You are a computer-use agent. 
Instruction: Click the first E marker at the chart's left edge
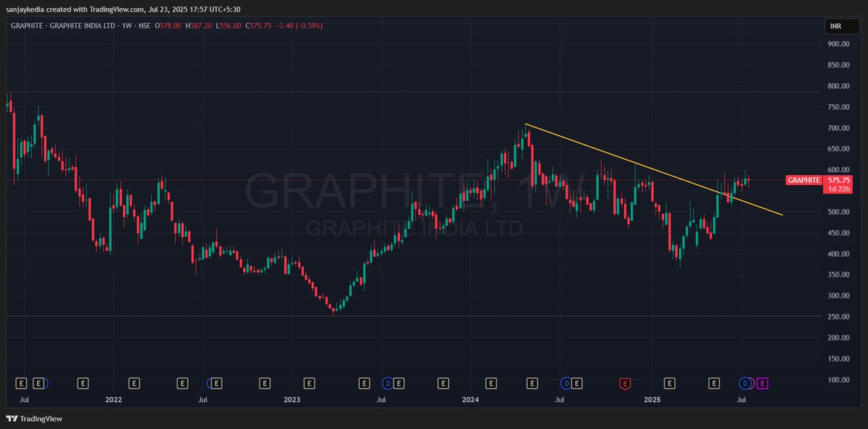tap(21, 383)
